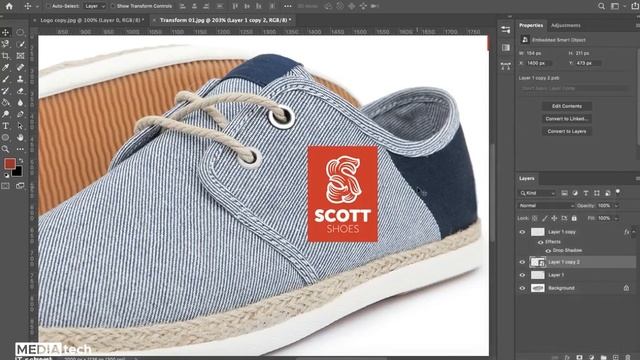The width and height of the screenshot is (640, 360).
Task: Open the Auto-Select Layer dropdown
Action: click(95, 6)
